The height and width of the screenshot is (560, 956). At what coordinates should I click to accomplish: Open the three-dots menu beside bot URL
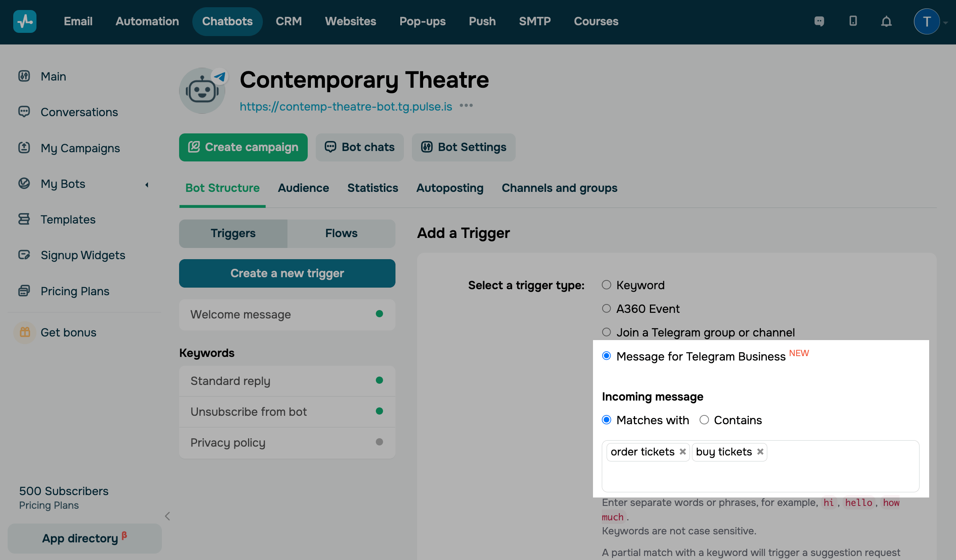(x=466, y=106)
